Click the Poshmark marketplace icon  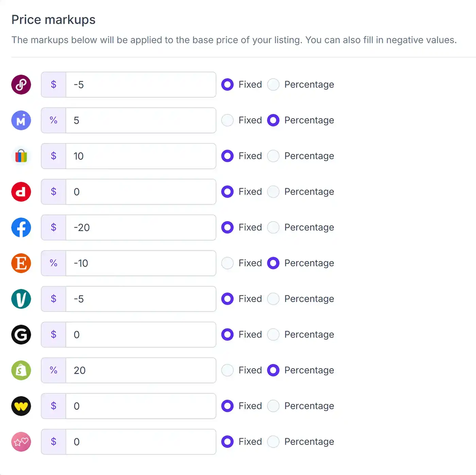point(21,84)
